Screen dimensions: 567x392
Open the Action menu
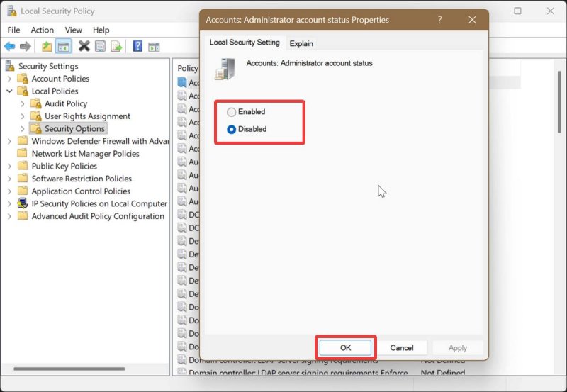[43, 30]
